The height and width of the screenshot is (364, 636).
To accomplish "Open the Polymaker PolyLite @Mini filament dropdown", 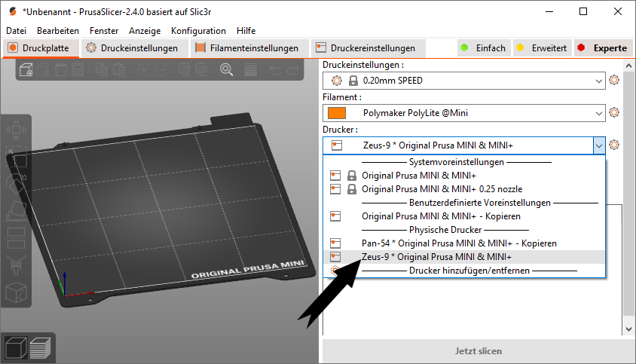I will pyautogui.click(x=464, y=113).
